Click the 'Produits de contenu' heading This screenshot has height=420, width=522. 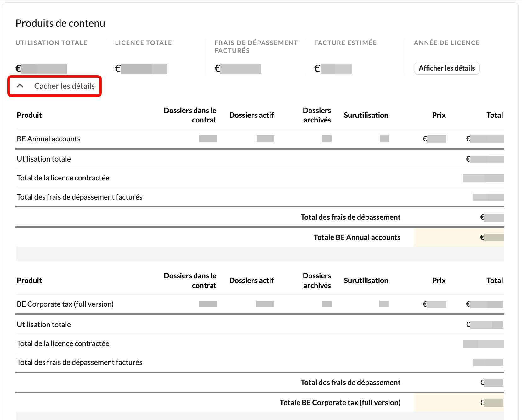click(x=60, y=23)
